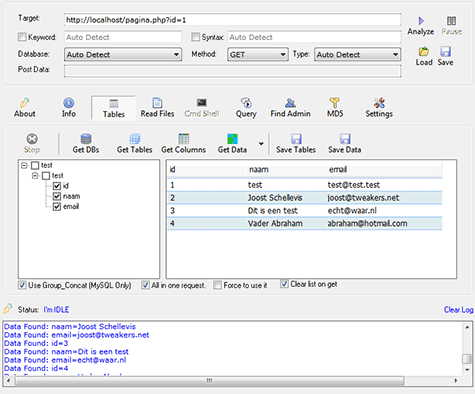Click the log scroll right arrow

tap(456, 381)
